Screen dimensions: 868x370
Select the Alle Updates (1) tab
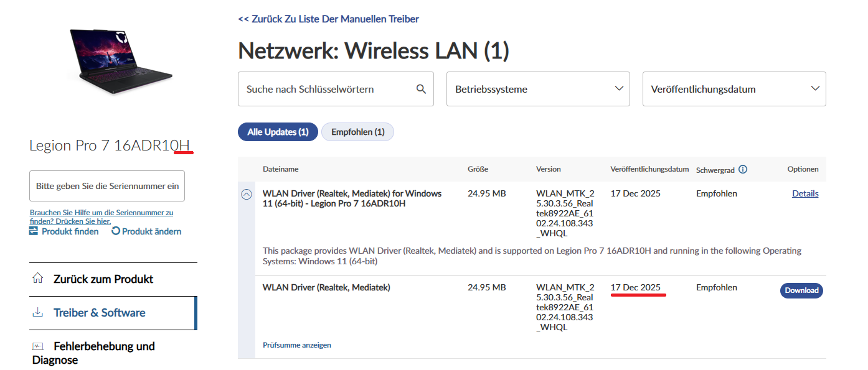click(278, 132)
